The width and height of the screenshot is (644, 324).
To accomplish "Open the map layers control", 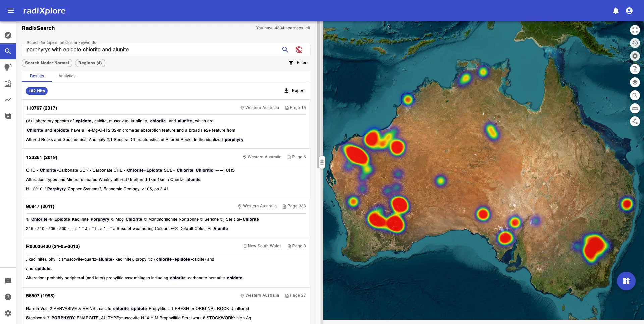I will click(x=635, y=82).
